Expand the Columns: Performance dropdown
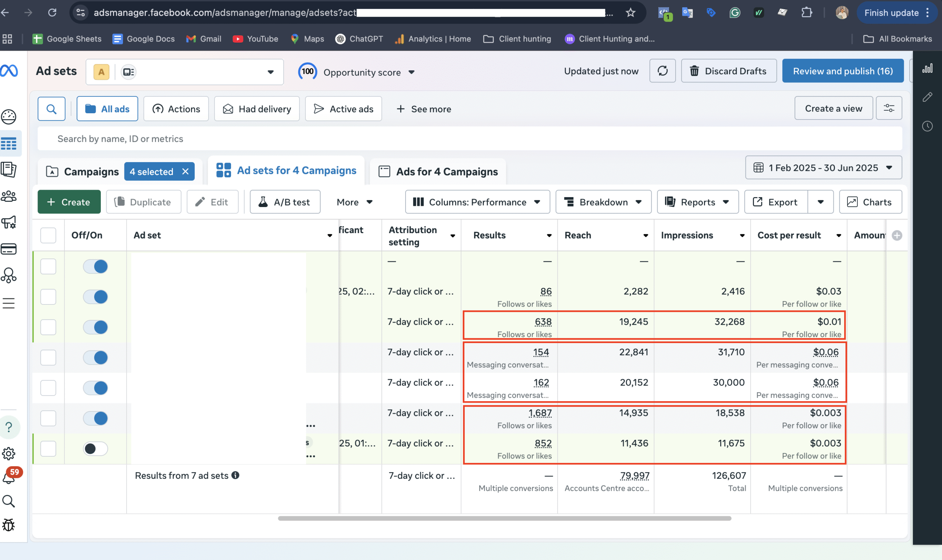Viewport: 942px width, 560px height. pyautogui.click(x=477, y=202)
